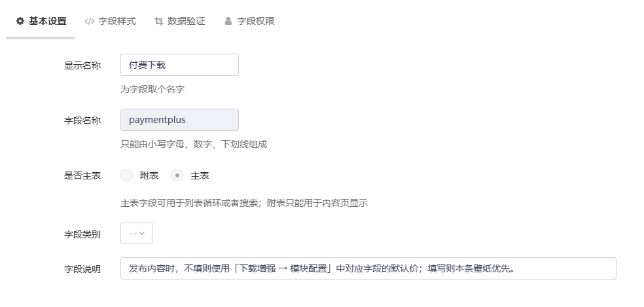Click the chevron arrow in 字段类别 select
The width and height of the screenshot is (644, 307).
pyautogui.click(x=142, y=234)
